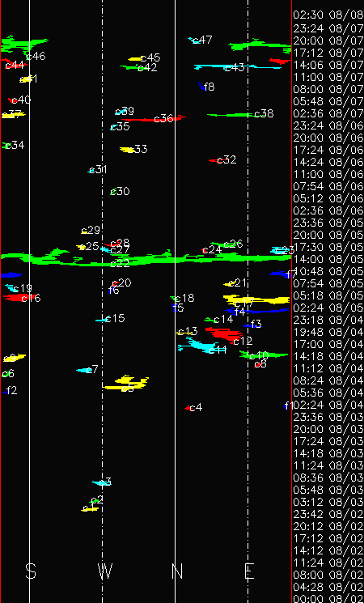Click the c38 green event label
364x603 pixels.
(264, 114)
